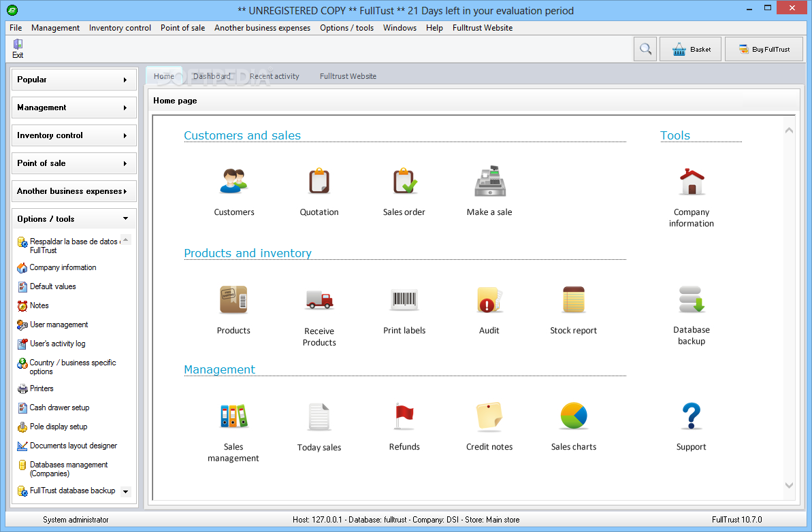Open the Stock report notepad icon
Image resolution: width=812 pixels, height=532 pixels.
573,299
